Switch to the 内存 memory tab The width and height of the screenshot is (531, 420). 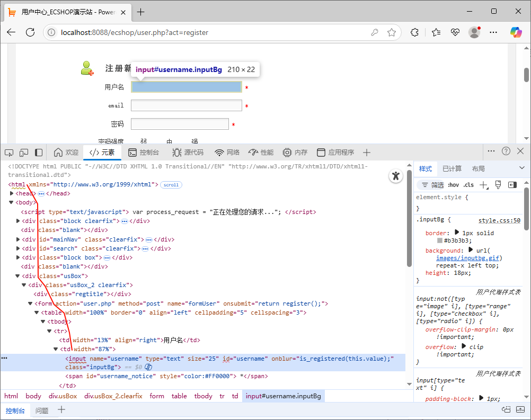[295, 153]
